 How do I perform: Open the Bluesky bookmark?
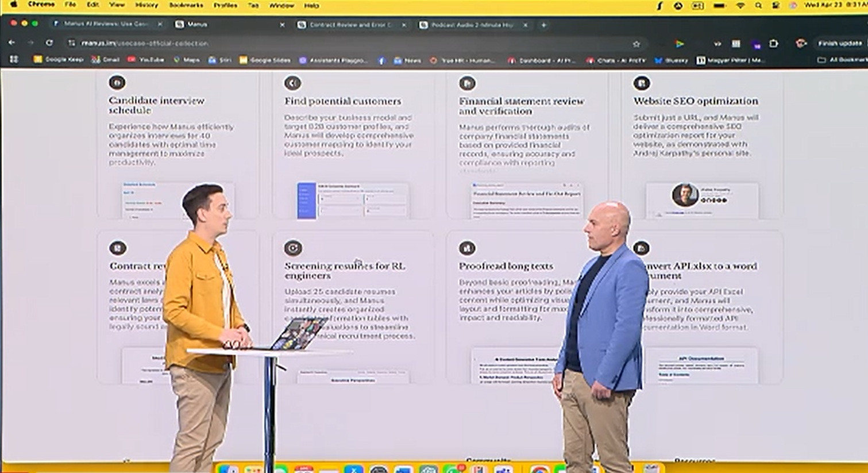671,60
